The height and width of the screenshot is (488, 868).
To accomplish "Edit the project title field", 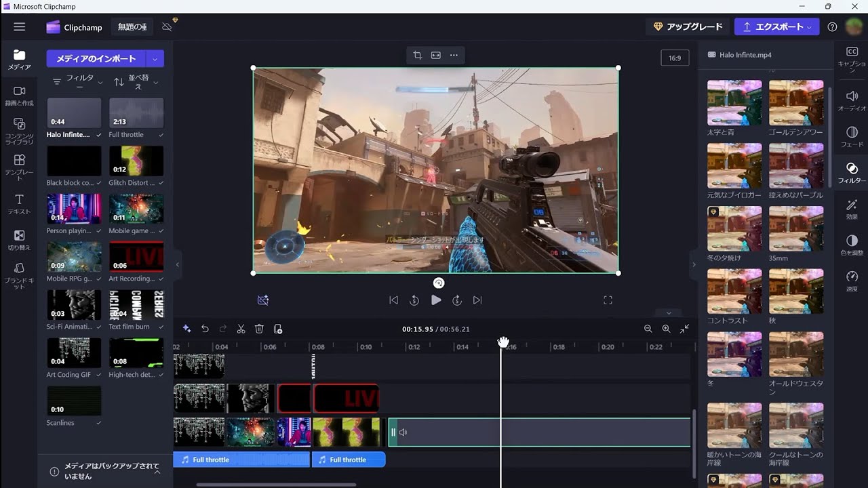I will (x=132, y=27).
